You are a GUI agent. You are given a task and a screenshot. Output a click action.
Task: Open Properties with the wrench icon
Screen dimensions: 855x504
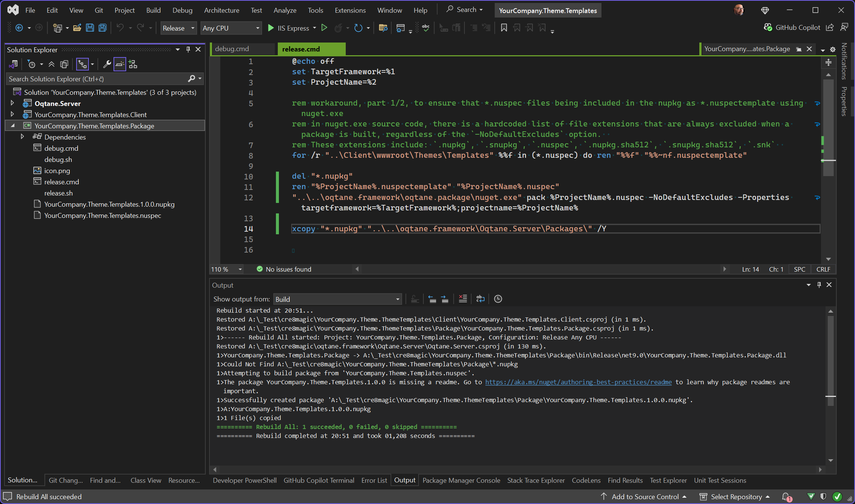pos(107,64)
